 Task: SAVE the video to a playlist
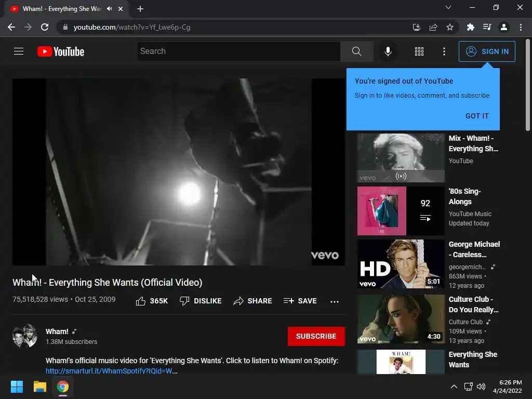coord(300,301)
